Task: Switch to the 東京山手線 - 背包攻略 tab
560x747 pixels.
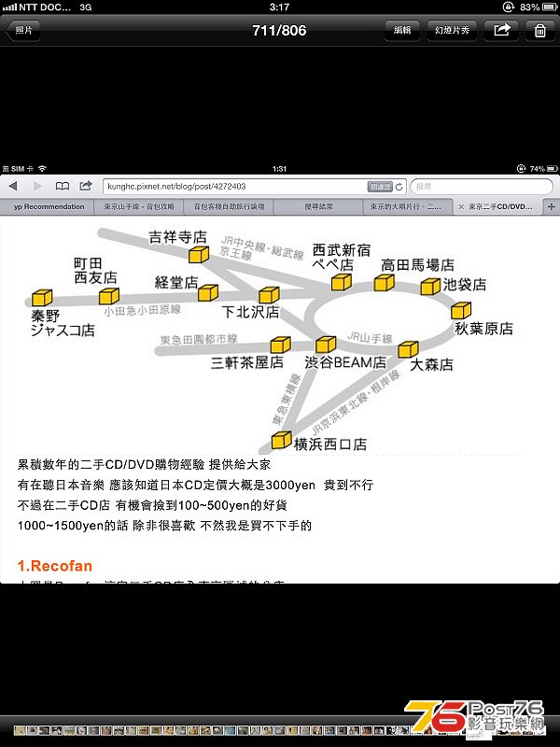Action: click(x=139, y=206)
